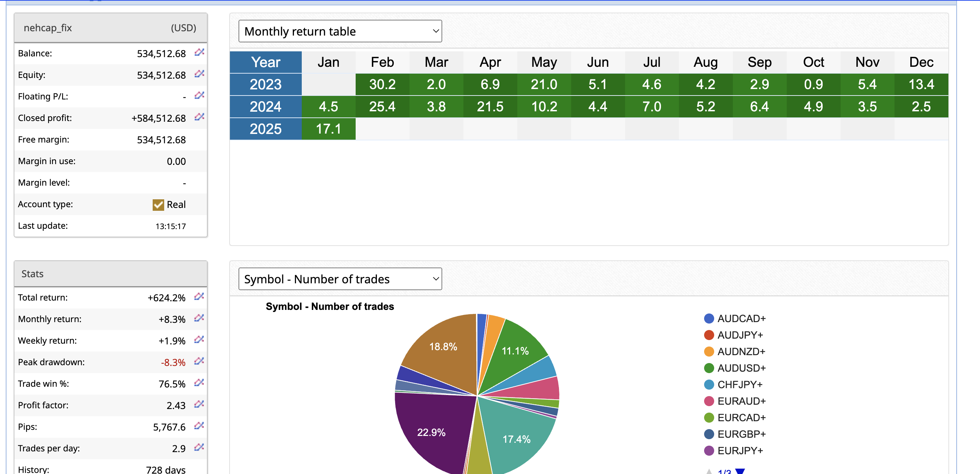980x474 pixels.
Task: Click the Closed profit chart icon
Action: 199,117
